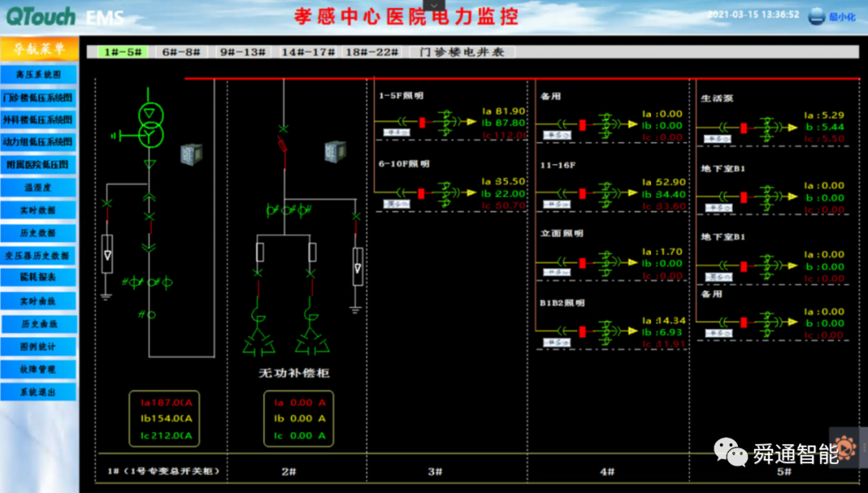
Task: Click 系统退出 to exit system
Action: pyautogui.click(x=39, y=392)
